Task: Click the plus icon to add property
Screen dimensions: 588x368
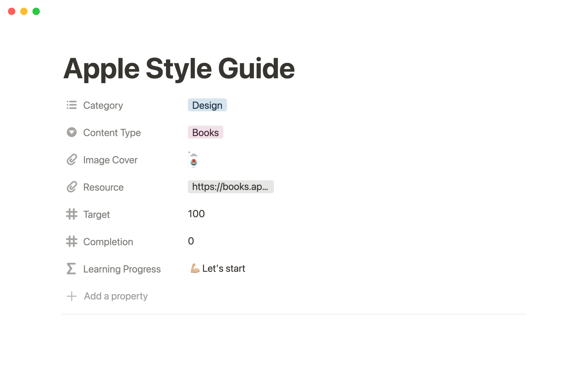Action: [72, 296]
